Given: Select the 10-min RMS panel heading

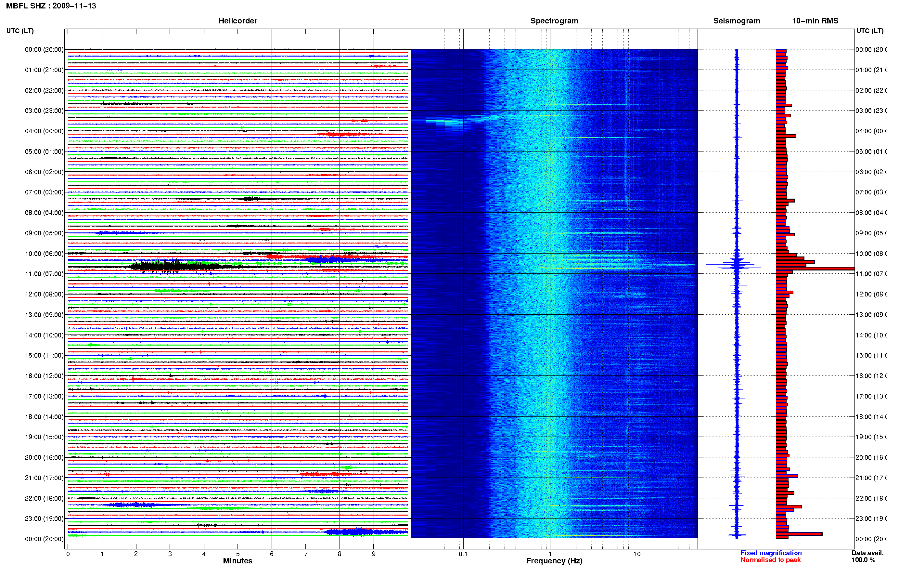Looking at the screenshot, I should pos(815,21).
